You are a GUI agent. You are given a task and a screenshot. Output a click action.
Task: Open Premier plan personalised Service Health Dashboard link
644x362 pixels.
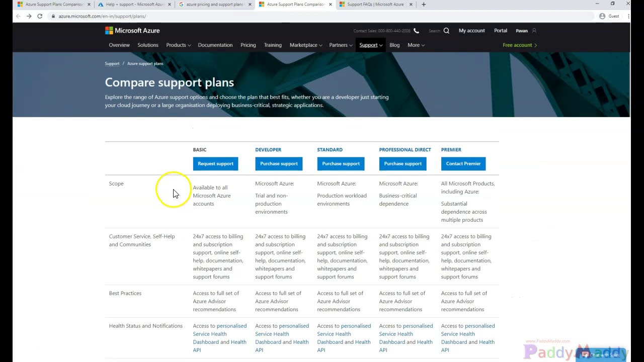pos(468,334)
